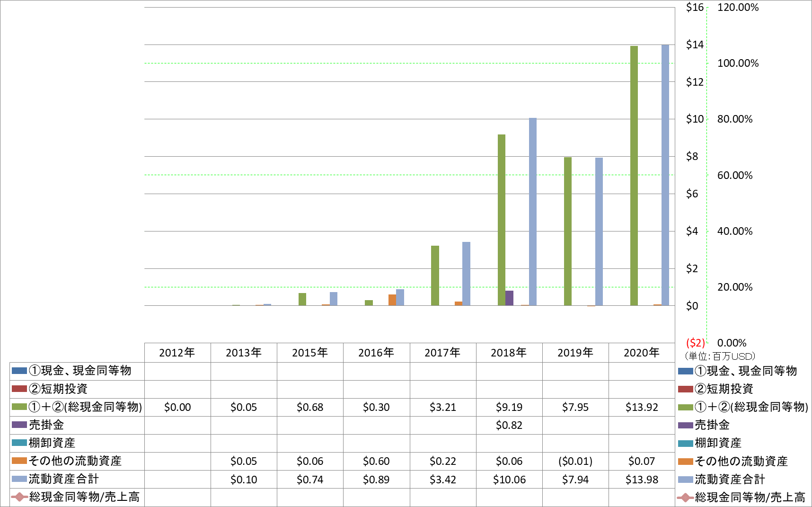Click the right legend's pink diamond line marker
The height and width of the screenshot is (507, 812).
pos(686,498)
